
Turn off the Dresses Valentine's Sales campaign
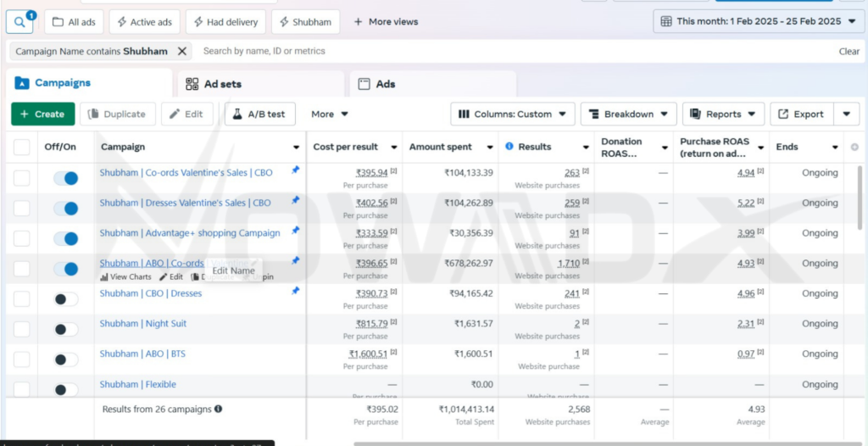pos(65,209)
